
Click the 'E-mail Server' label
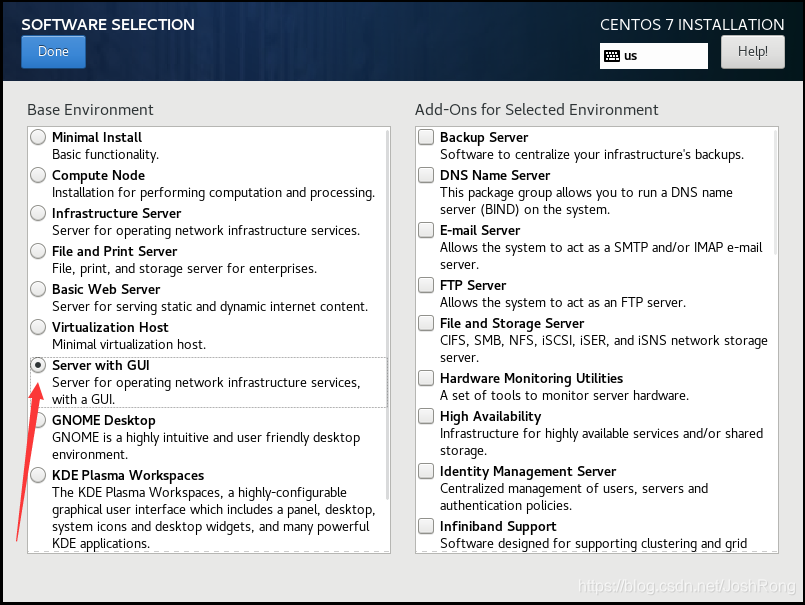click(480, 230)
